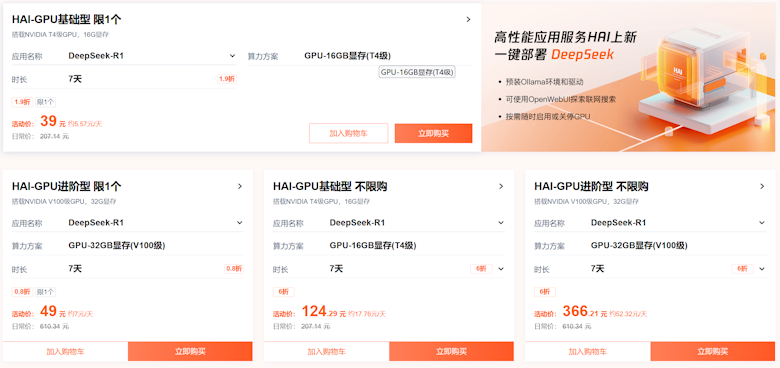Click the DeepSeek HAI promotional banner
780x368 pixels.
pos(630,78)
